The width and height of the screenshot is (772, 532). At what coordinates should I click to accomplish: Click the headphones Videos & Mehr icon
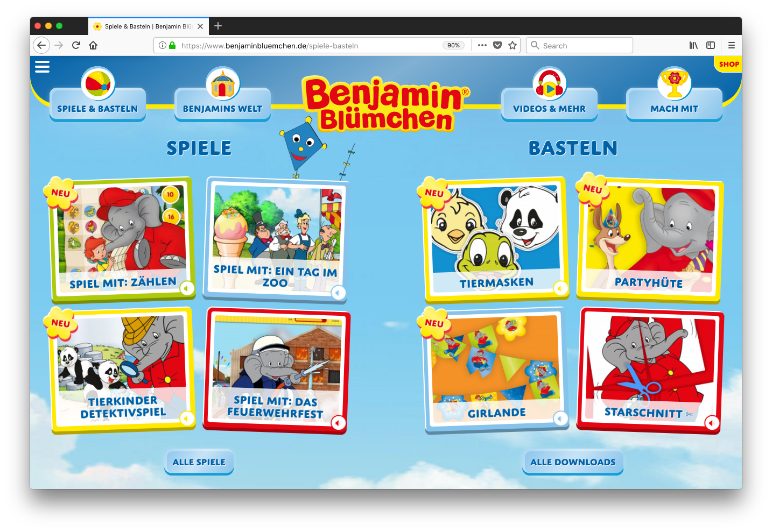click(x=550, y=84)
